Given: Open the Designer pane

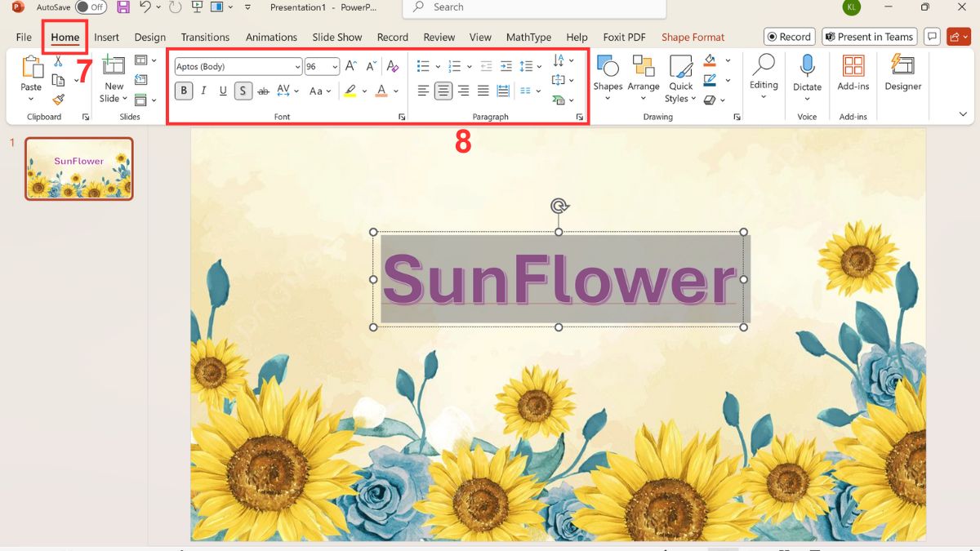Looking at the screenshot, I should coord(902,73).
